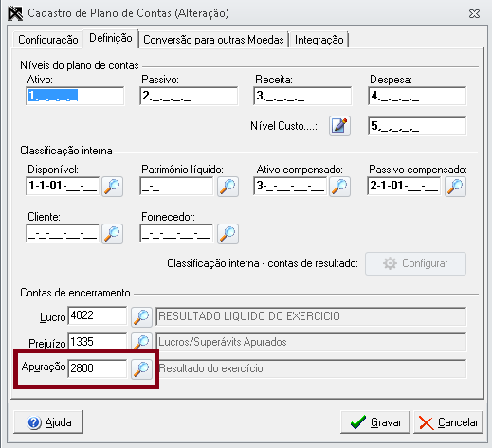Open the Fornecedor account search icon
This screenshot has height=448, width=492.
click(228, 234)
